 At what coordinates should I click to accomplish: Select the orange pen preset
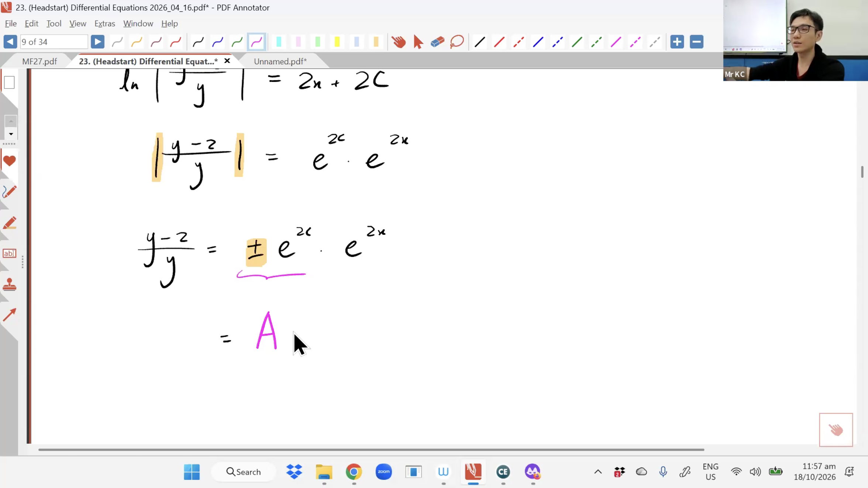[137, 42]
